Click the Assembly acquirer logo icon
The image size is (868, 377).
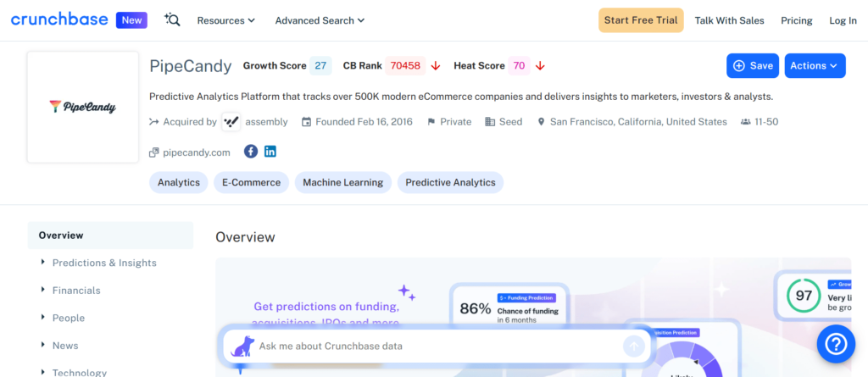[231, 122]
